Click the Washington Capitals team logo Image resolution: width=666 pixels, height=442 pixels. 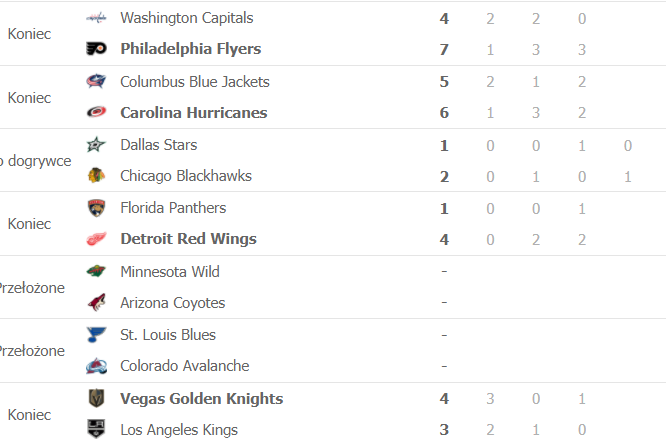[96, 18]
